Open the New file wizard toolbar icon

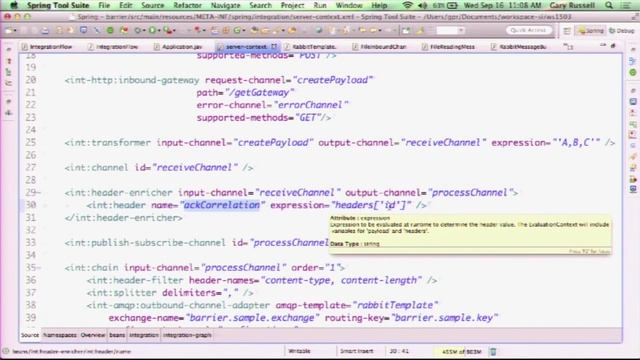9,31
